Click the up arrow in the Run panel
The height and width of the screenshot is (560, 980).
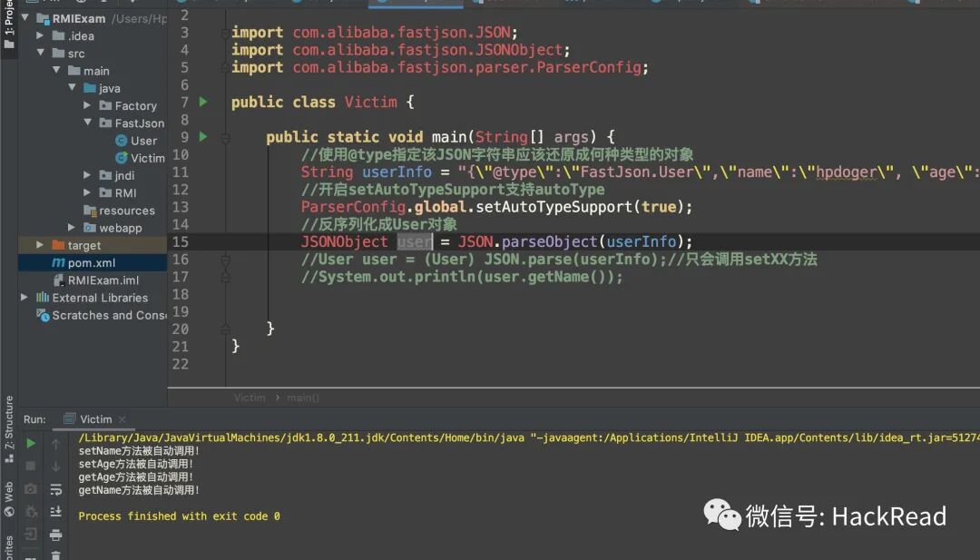coord(55,444)
